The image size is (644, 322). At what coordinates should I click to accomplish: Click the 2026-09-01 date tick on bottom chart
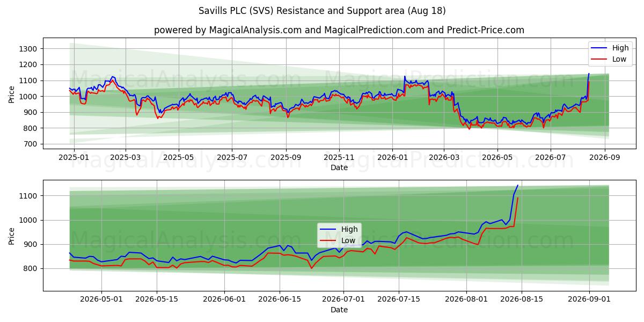pyautogui.click(x=589, y=301)
